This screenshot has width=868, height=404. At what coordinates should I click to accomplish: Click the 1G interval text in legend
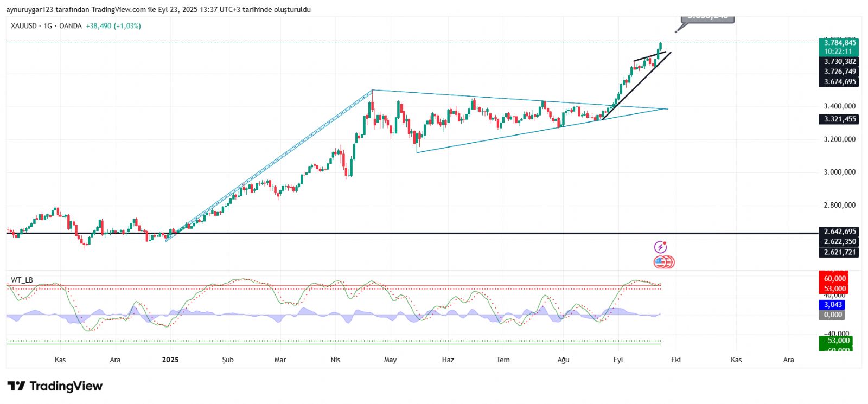[x=48, y=26]
